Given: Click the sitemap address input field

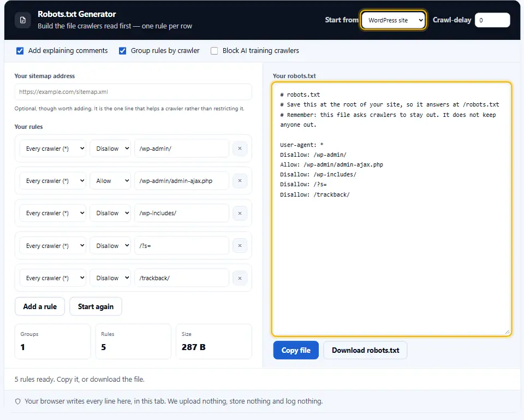Looking at the screenshot, I should point(133,92).
